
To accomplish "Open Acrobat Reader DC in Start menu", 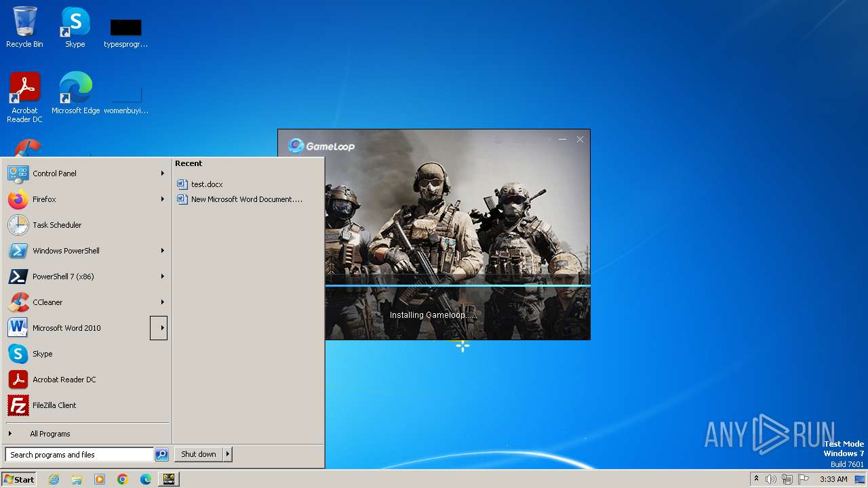I will pyautogui.click(x=18, y=380).
